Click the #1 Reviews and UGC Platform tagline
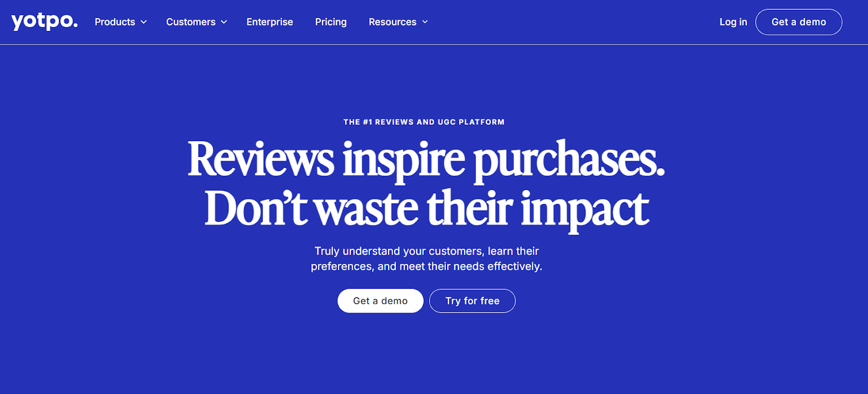Image resolution: width=868 pixels, height=394 pixels. (x=425, y=122)
